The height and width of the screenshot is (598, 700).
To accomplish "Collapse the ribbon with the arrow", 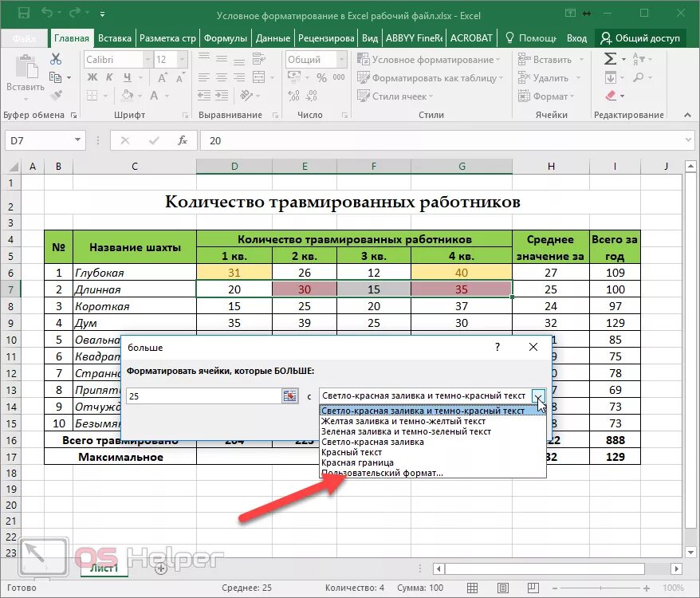I will click(687, 116).
